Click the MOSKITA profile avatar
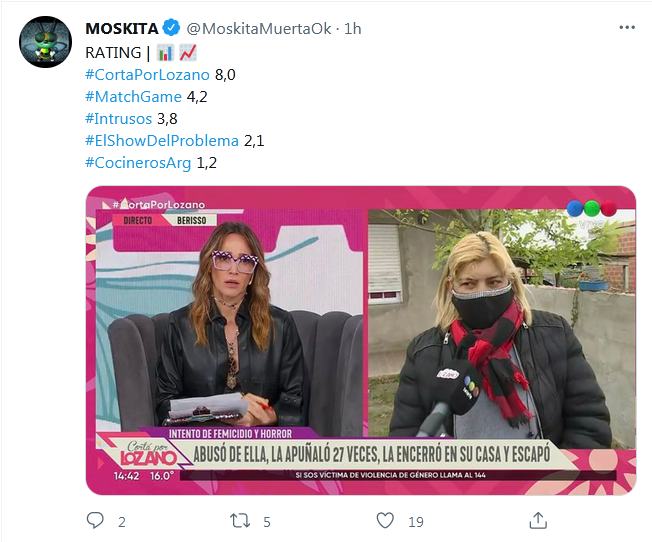This screenshot has height=542, width=652. tap(45, 42)
